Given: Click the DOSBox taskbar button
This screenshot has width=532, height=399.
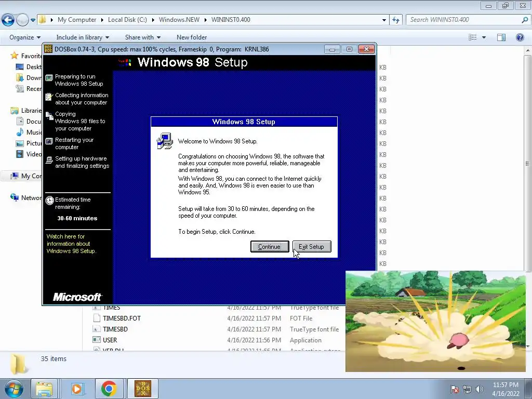Looking at the screenshot, I should (143, 389).
